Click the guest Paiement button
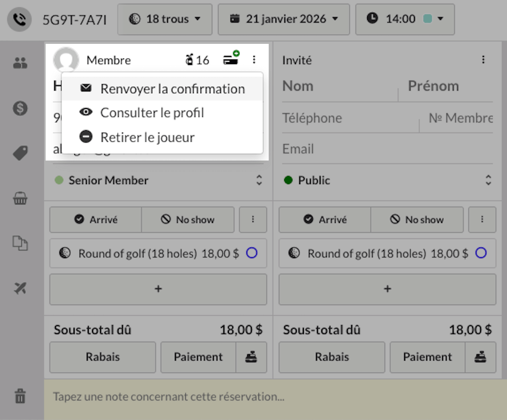507x420 pixels. click(428, 357)
